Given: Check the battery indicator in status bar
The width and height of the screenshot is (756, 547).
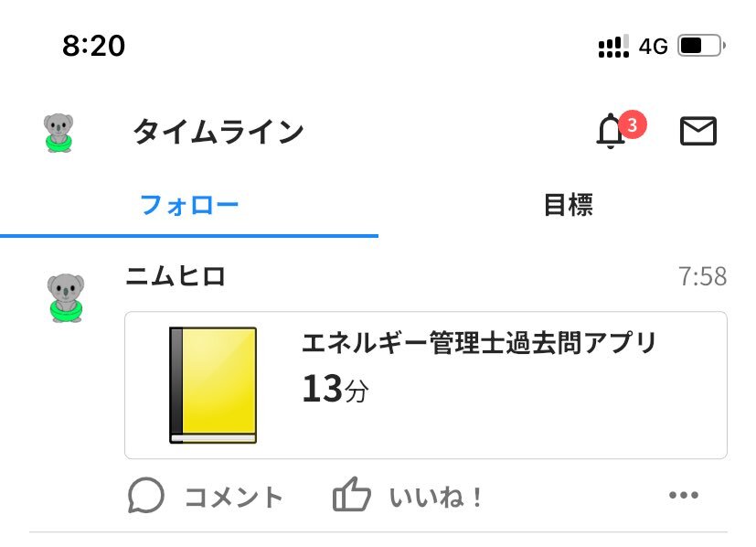Looking at the screenshot, I should pos(701,46).
